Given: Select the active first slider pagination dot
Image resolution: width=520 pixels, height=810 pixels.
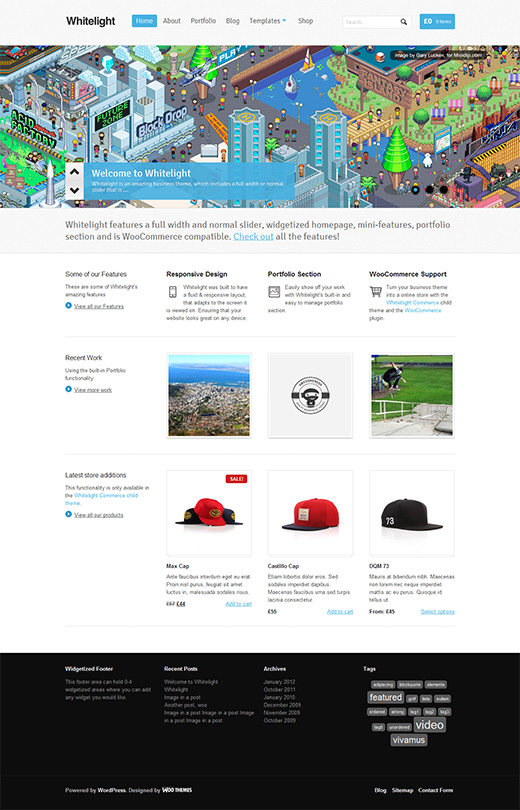Looking at the screenshot, I should [x=416, y=190].
